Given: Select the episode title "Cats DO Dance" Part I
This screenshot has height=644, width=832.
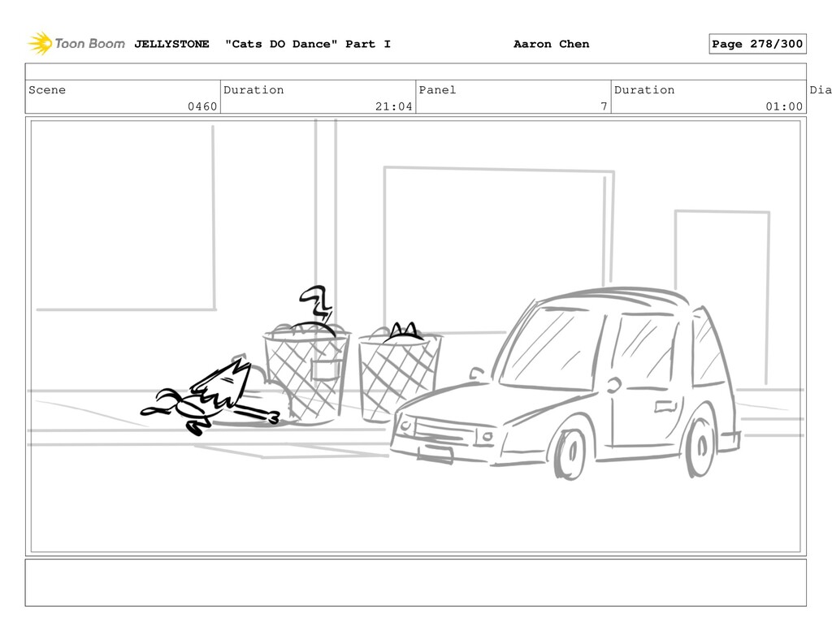Looking at the screenshot, I should pos(308,44).
